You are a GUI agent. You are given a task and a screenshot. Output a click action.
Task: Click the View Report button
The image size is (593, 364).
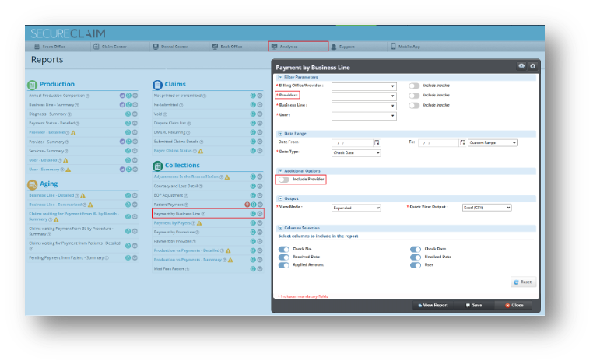pos(433,305)
